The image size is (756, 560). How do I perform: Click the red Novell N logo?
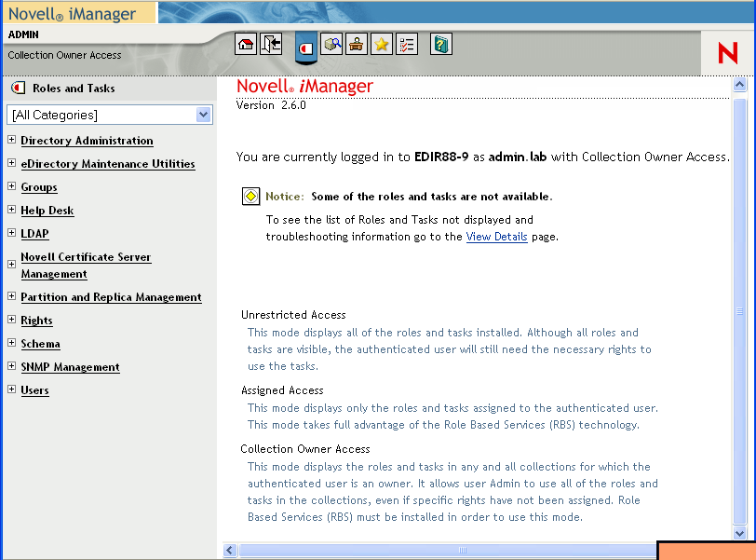pos(727,52)
